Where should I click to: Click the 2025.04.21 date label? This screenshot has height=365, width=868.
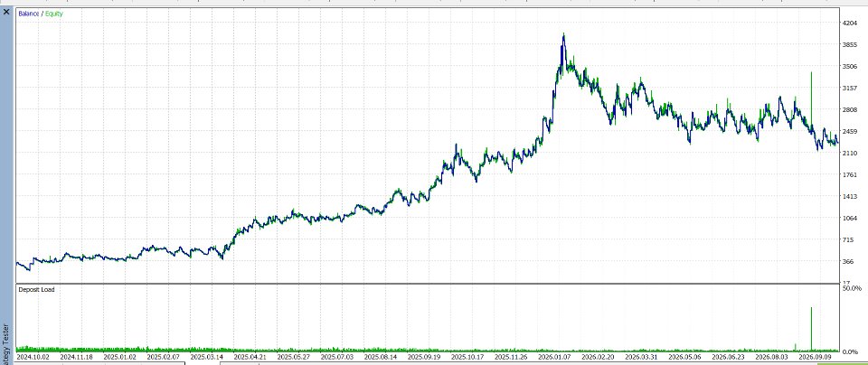coord(250,357)
